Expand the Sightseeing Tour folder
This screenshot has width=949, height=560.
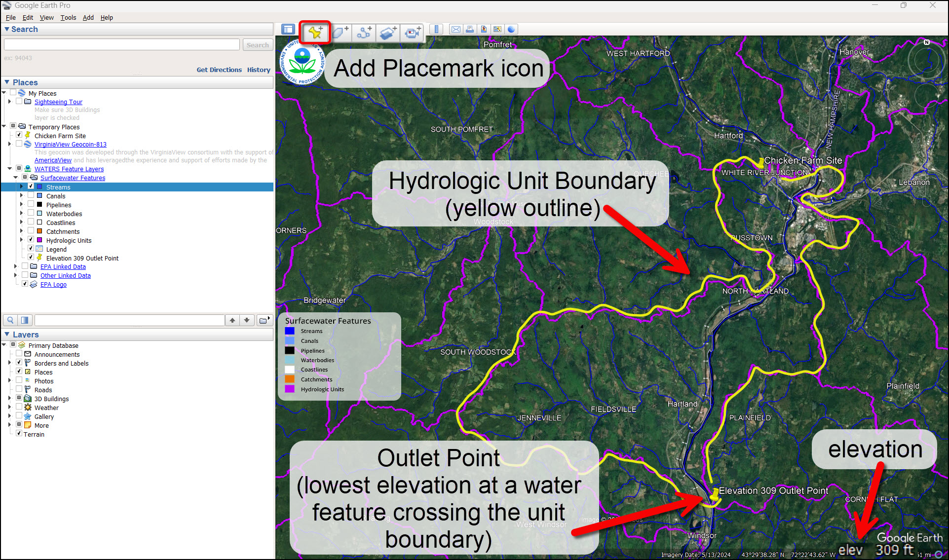pyautogui.click(x=9, y=102)
